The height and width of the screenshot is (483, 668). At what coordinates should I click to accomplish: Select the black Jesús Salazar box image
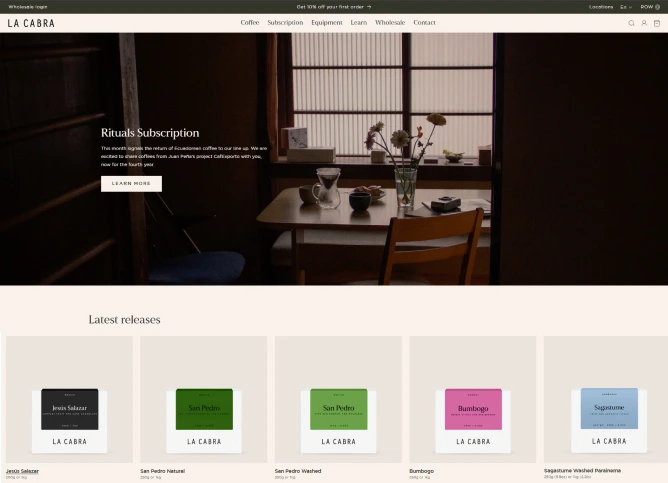(x=69, y=399)
